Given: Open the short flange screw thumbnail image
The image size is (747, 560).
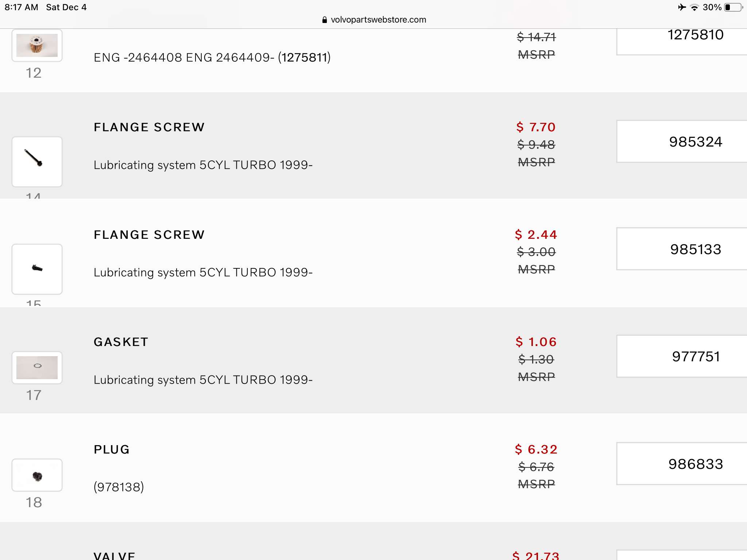Looking at the screenshot, I should point(37,269).
